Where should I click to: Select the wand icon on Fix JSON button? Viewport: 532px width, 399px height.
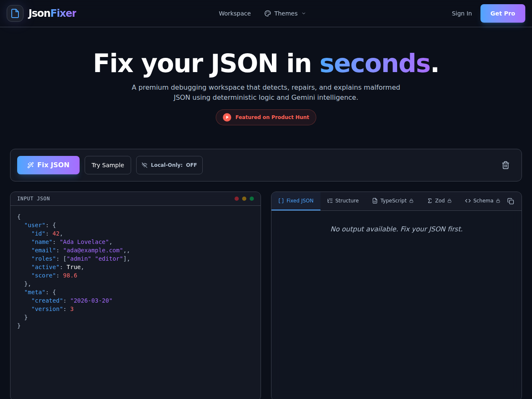point(31,165)
